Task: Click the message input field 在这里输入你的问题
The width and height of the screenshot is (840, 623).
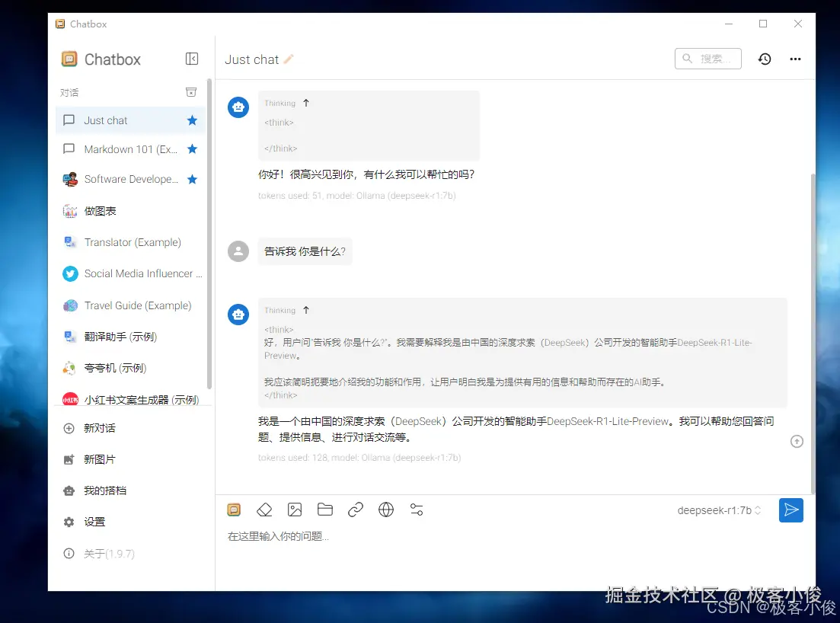Action: click(x=514, y=537)
